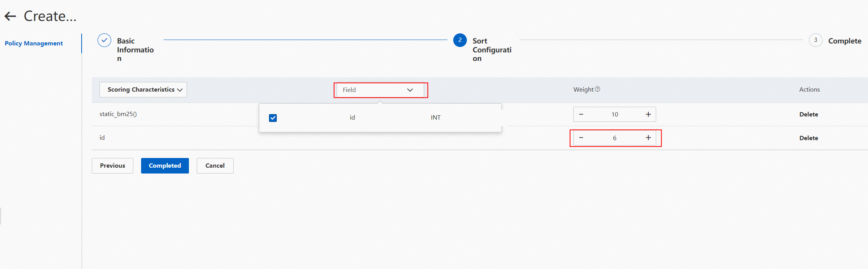This screenshot has height=269, width=868.
Task: Open Policy Management in sidebar
Action: pyautogui.click(x=34, y=43)
